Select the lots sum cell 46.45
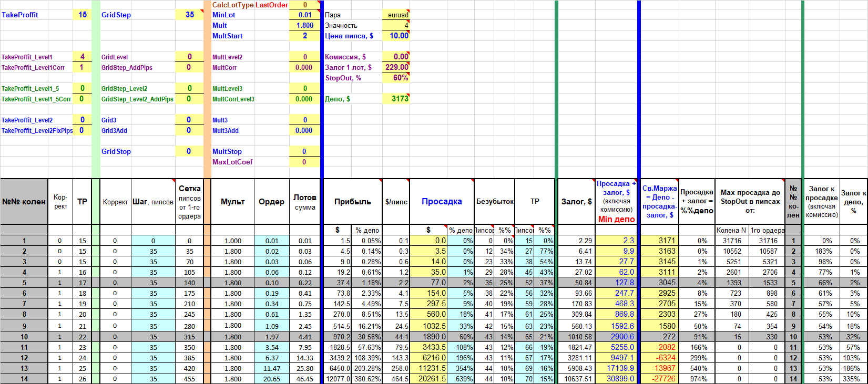 pyautogui.click(x=304, y=379)
